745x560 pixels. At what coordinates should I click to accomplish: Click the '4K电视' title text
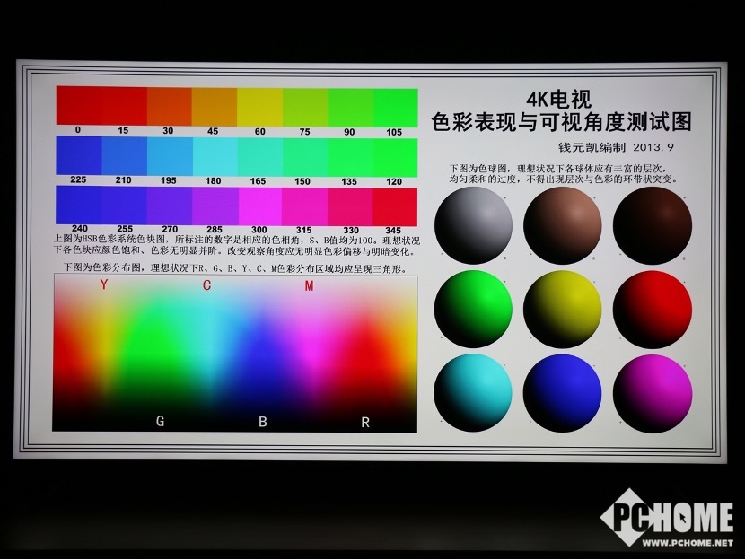coord(558,100)
